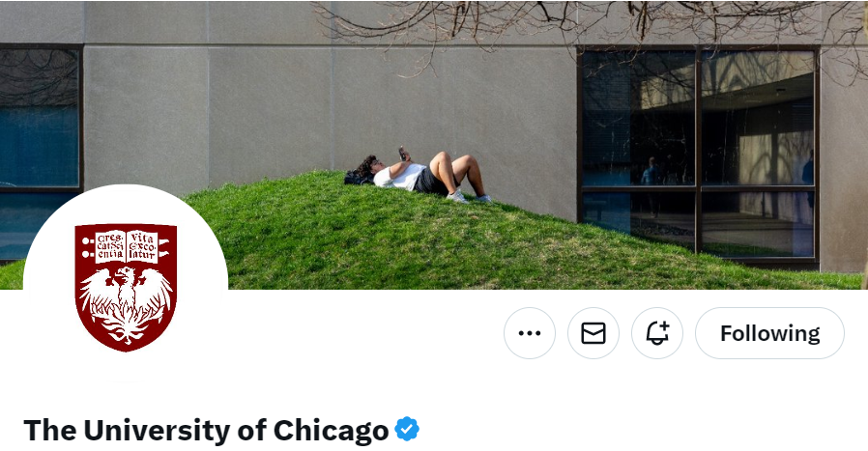Screen dimensions: 868x451
Task: Turn on notifications with the bell icon
Action: (657, 333)
